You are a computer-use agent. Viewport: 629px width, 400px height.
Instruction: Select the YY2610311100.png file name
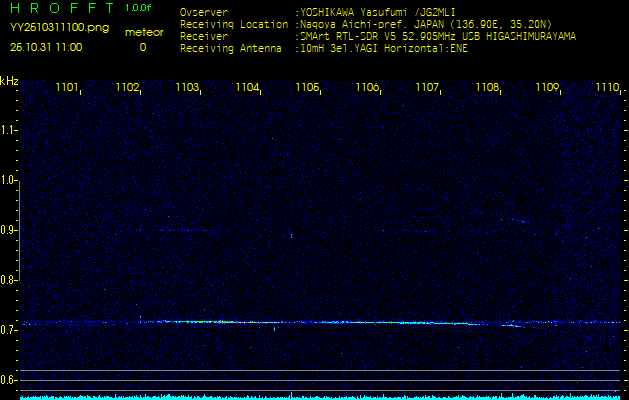click(x=59, y=28)
